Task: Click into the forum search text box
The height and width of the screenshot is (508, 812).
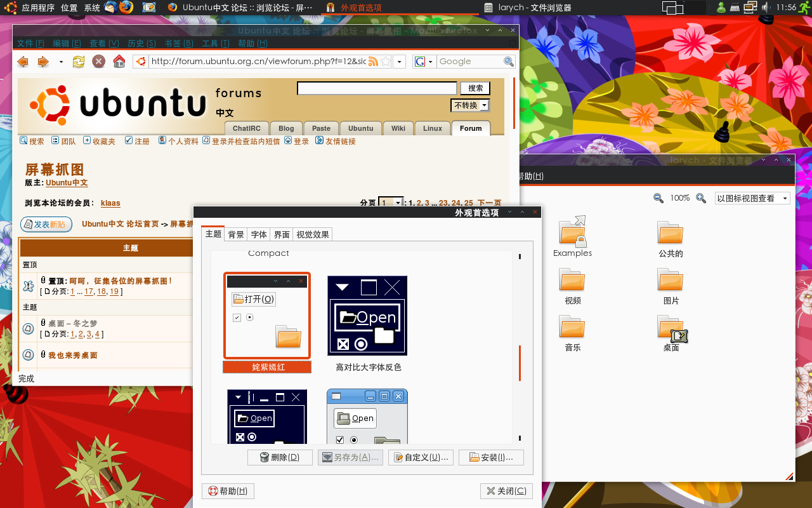Action: tap(377, 88)
